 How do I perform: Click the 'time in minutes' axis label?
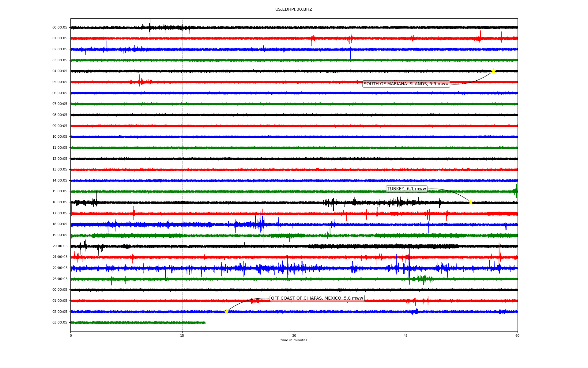click(x=294, y=340)
